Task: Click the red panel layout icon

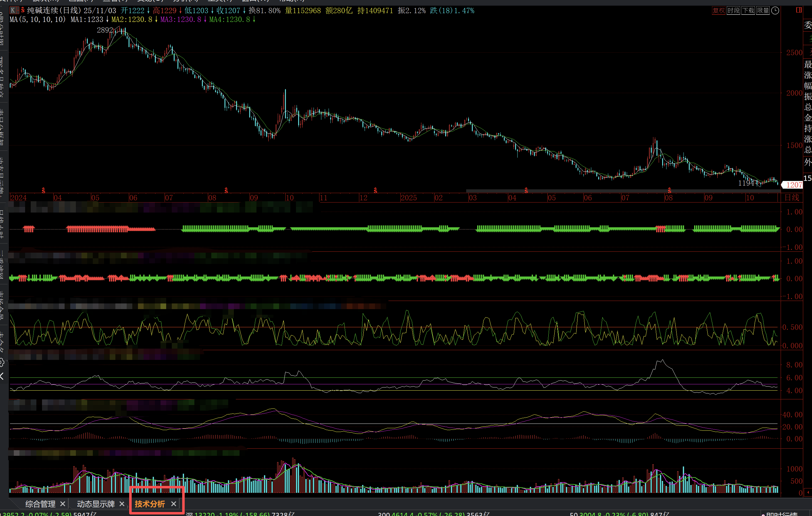Action: 799,10
